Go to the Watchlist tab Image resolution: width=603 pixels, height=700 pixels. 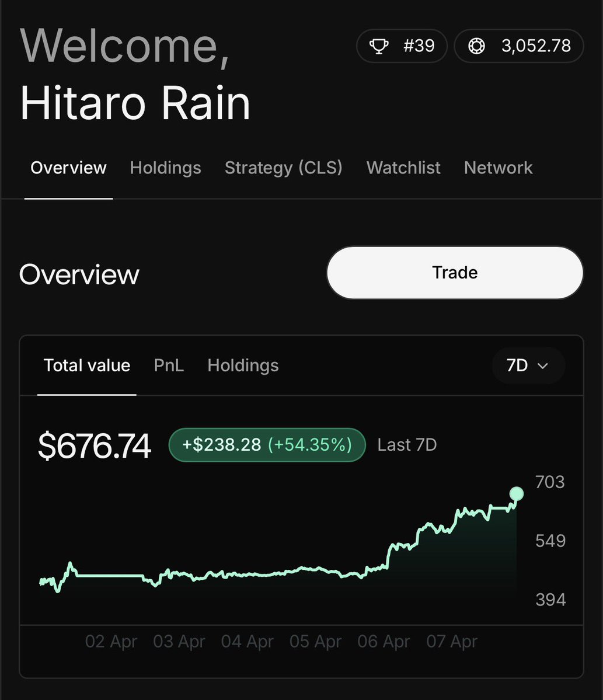tap(403, 168)
